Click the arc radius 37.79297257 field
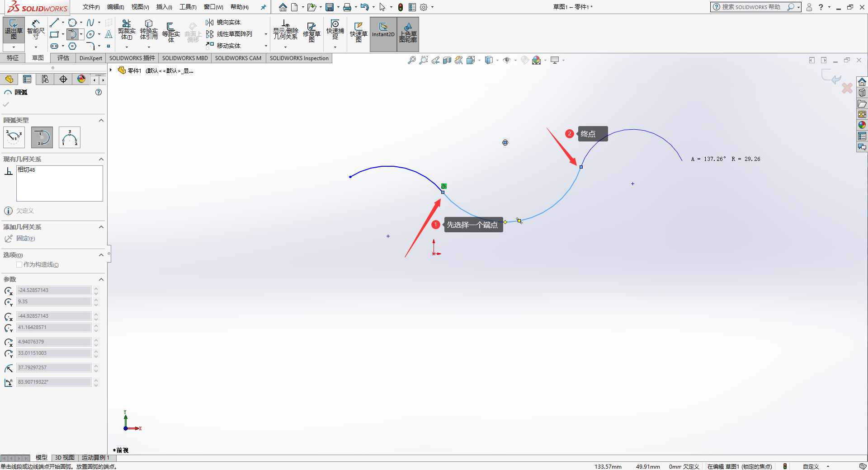Viewport: 868px width, 470px height. point(54,367)
